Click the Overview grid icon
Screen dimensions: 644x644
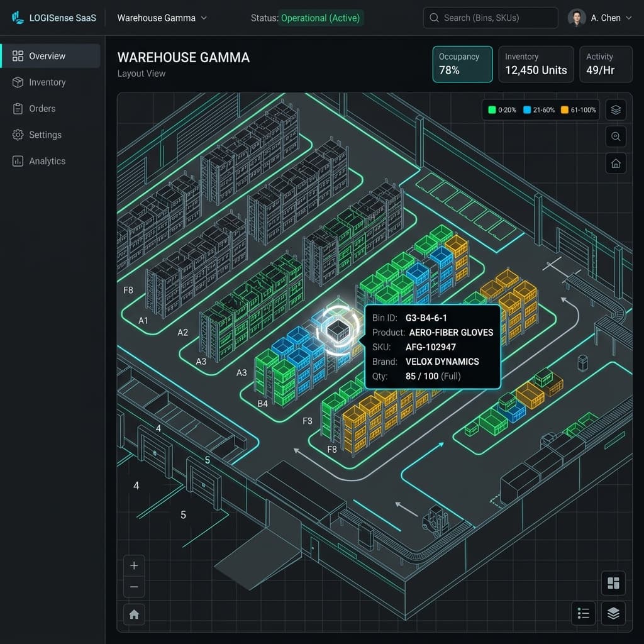click(x=18, y=56)
